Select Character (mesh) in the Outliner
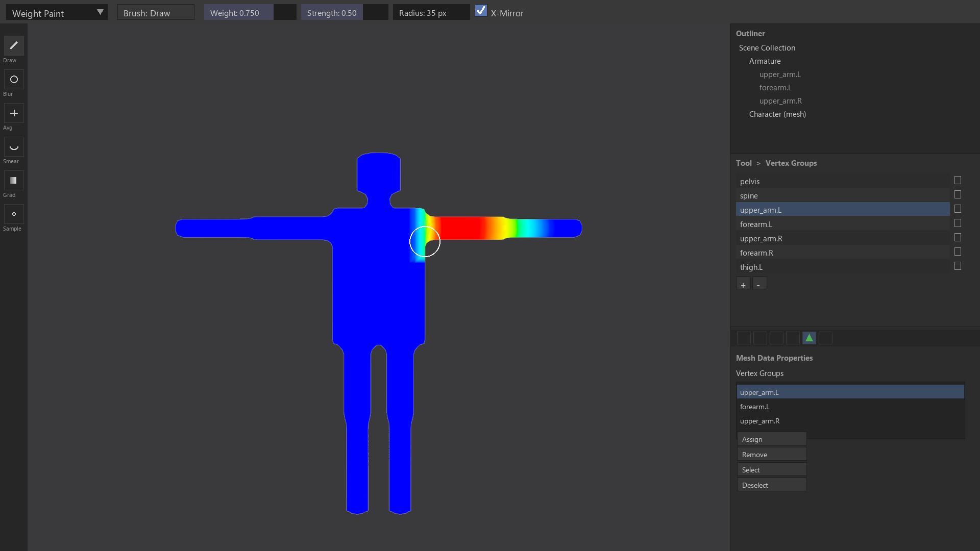 pos(777,114)
